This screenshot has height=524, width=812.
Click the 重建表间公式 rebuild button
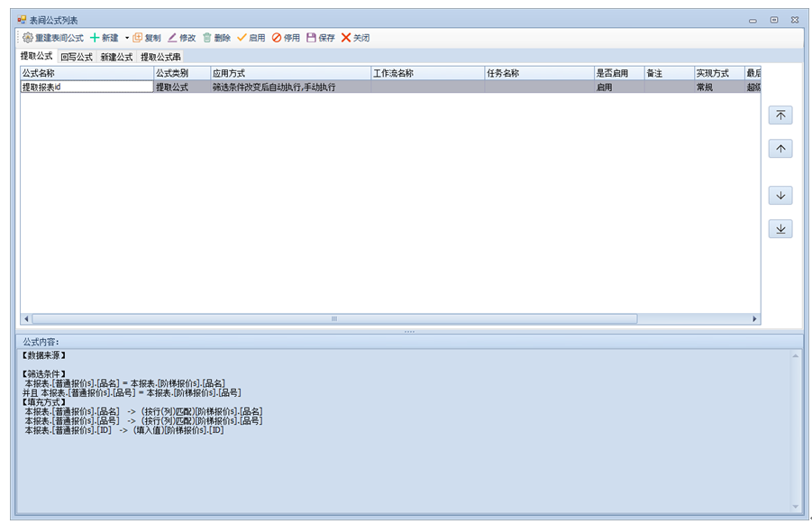[x=52, y=38]
